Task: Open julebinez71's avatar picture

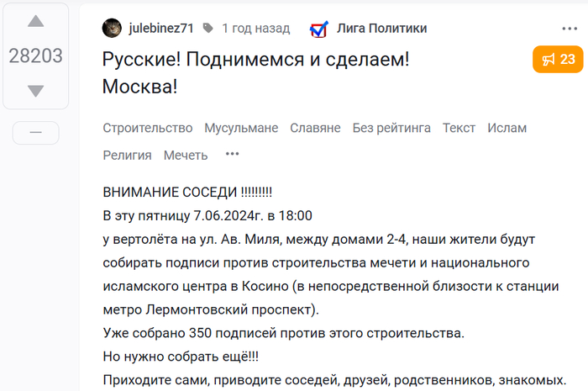Action: point(112,28)
